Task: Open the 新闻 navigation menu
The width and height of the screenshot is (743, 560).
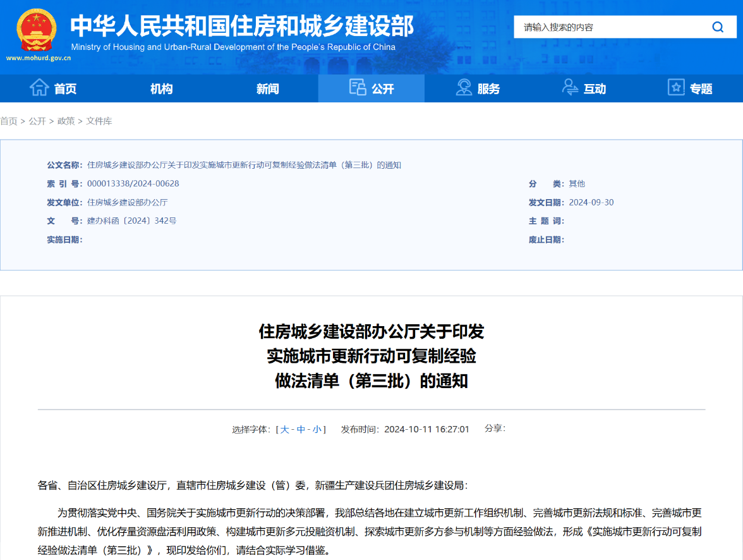Action: (267, 89)
